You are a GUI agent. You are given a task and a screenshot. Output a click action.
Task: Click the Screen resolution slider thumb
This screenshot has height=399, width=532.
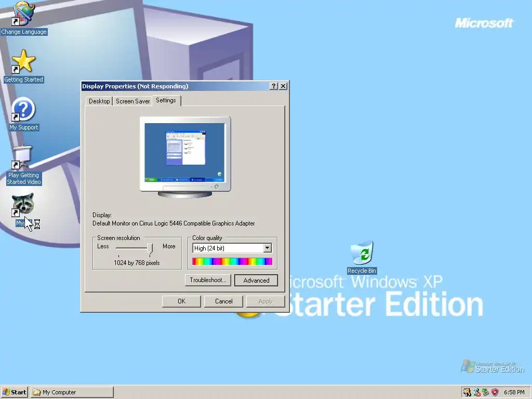[150, 249]
